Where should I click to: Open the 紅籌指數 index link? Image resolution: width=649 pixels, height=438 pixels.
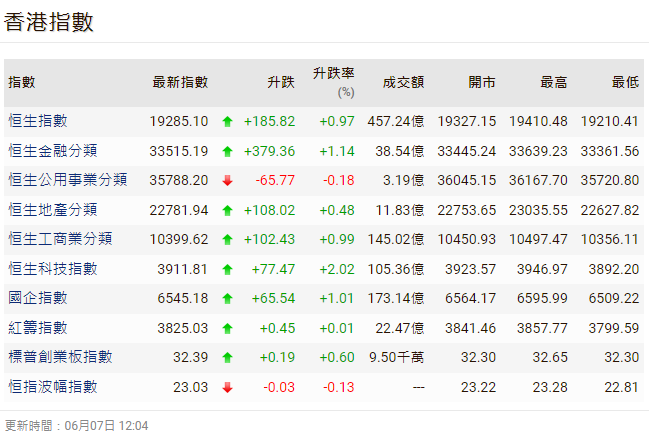pyautogui.click(x=38, y=328)
